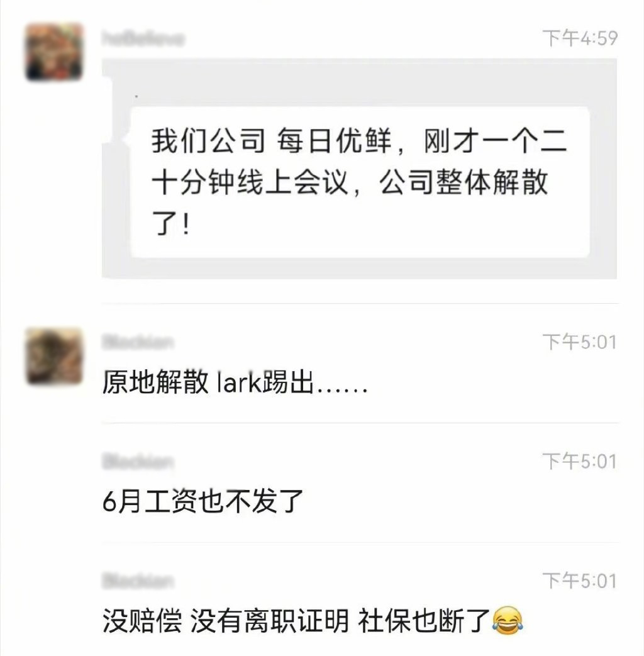This screenshot has height=656, width=644.
Task: Click timestamp beside the 原地解散 sender name
Action: [580, 342]
